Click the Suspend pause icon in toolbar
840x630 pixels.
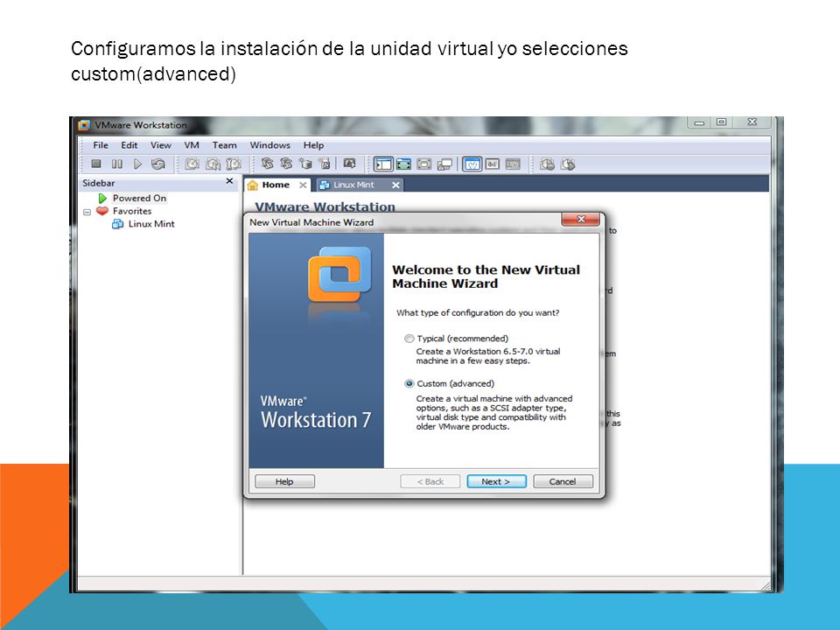pyautogui.click(x=116, y=164)
